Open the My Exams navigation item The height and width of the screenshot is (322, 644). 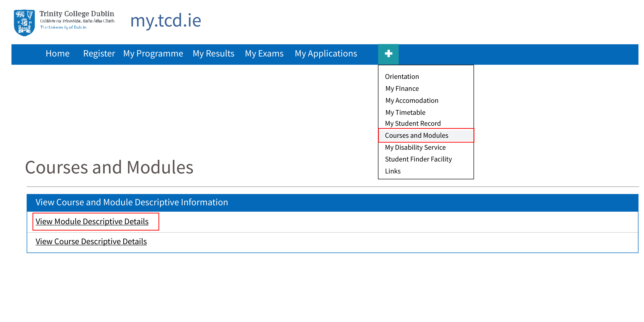(x=264, y=54)
